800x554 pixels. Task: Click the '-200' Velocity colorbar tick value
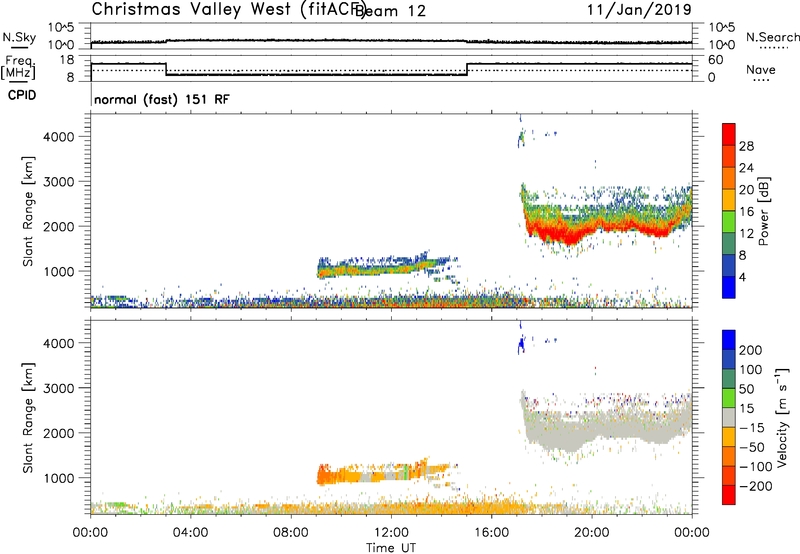[755, 486]
